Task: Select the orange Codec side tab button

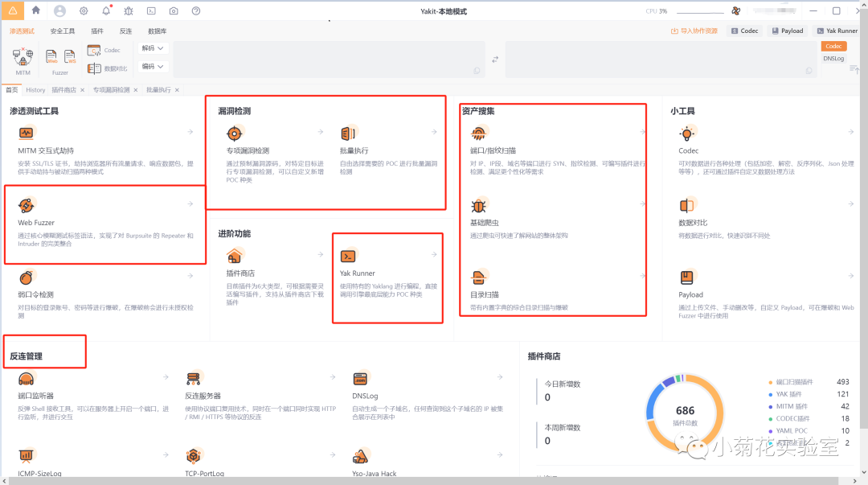Action: (x=833, y=47)
